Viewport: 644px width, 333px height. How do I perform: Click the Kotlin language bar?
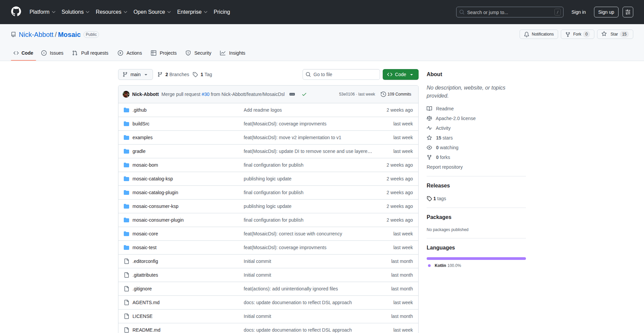point(476,259)
